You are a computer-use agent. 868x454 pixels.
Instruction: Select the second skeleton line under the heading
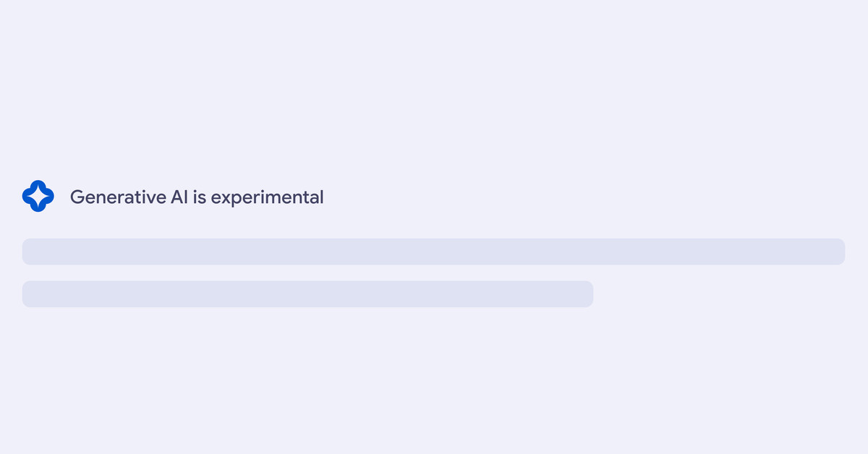pos(307,294)
